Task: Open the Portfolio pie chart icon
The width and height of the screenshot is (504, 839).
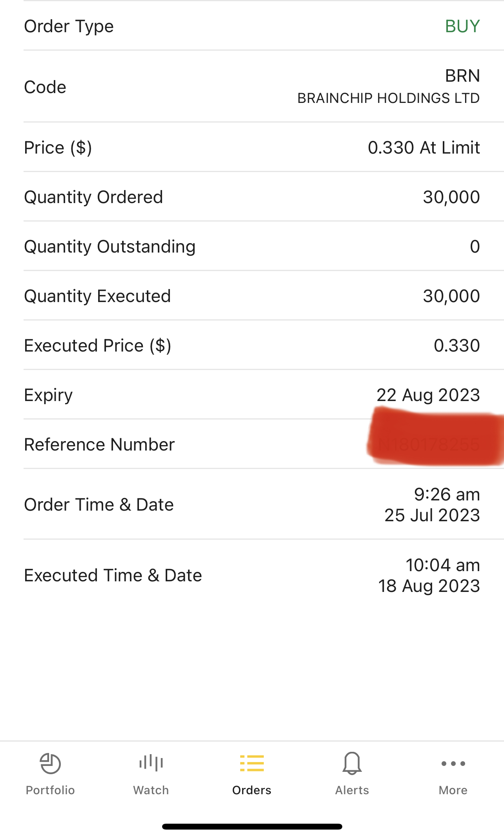Action: click(x=50, y=764)
